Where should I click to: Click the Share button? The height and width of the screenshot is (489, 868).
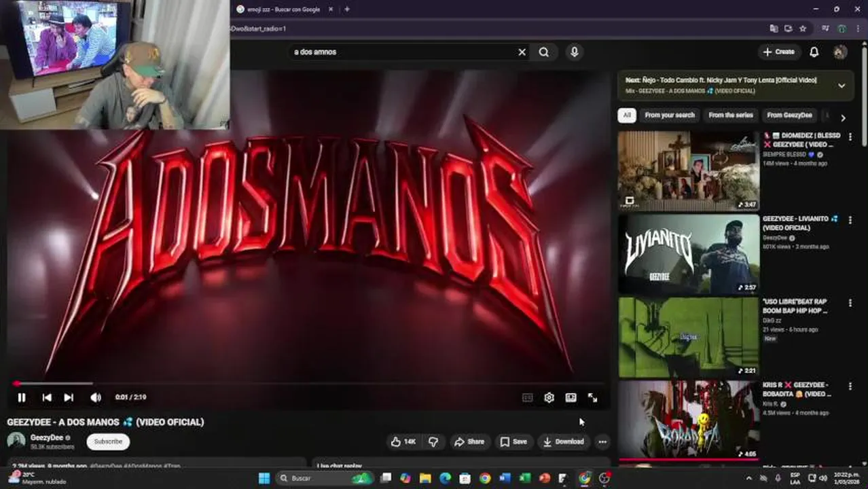click(469, 442)
